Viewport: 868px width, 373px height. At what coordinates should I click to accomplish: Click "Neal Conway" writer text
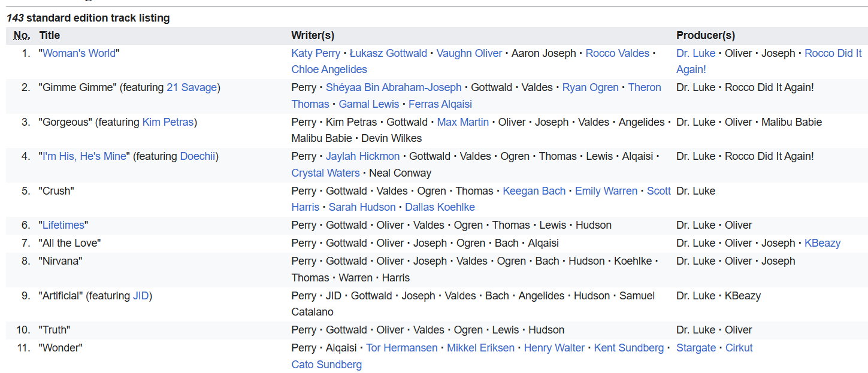click(400, 173)
